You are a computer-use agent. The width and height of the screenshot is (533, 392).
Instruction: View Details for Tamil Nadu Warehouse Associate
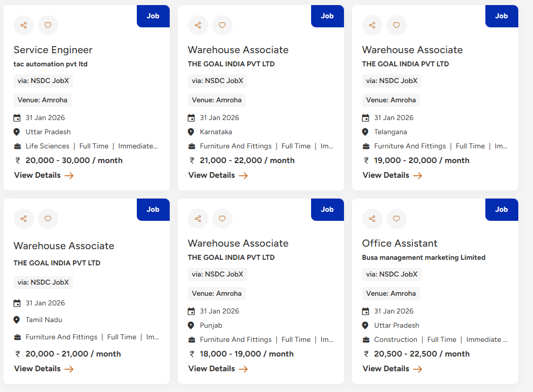click(44, 369)
